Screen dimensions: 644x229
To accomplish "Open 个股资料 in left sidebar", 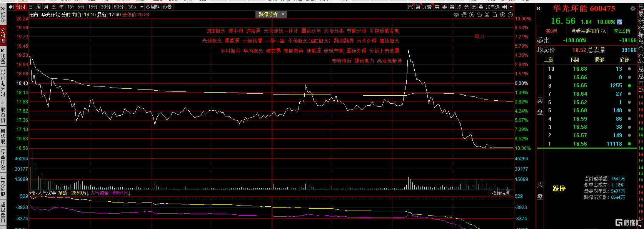I will tap(3, 112).
